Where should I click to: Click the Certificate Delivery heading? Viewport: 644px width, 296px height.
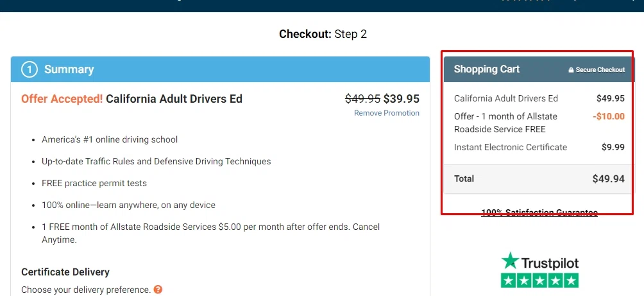coord(65,272)
